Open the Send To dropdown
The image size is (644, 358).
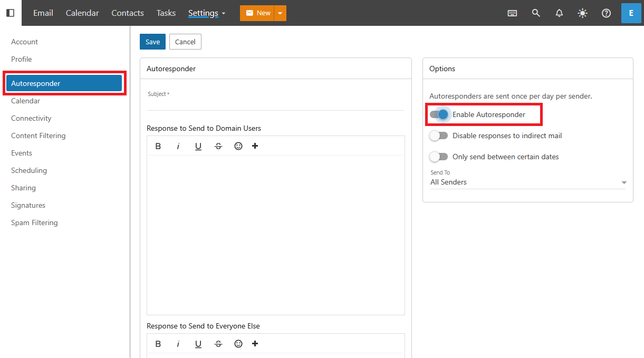[527, 182]
